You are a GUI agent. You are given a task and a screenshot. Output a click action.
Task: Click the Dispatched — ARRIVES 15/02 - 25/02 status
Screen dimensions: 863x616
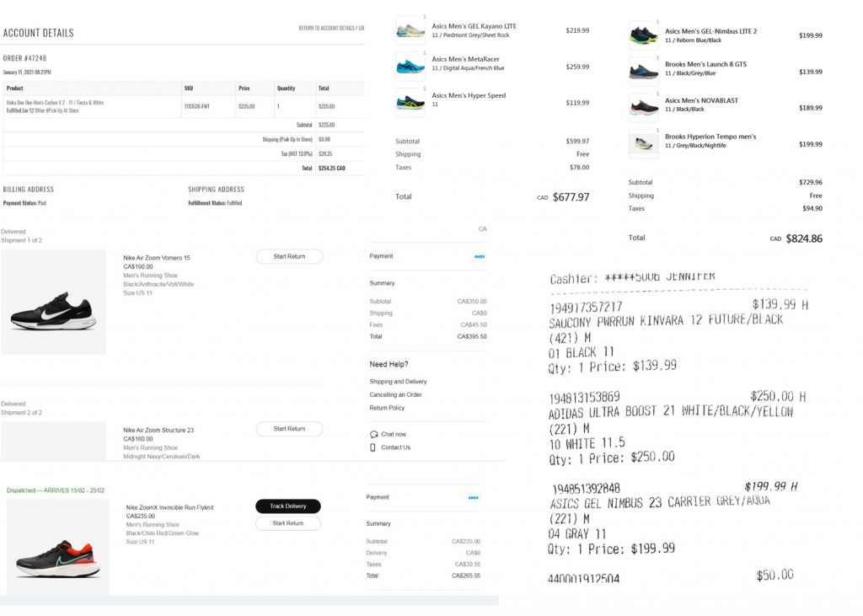[x=55, y=490]
